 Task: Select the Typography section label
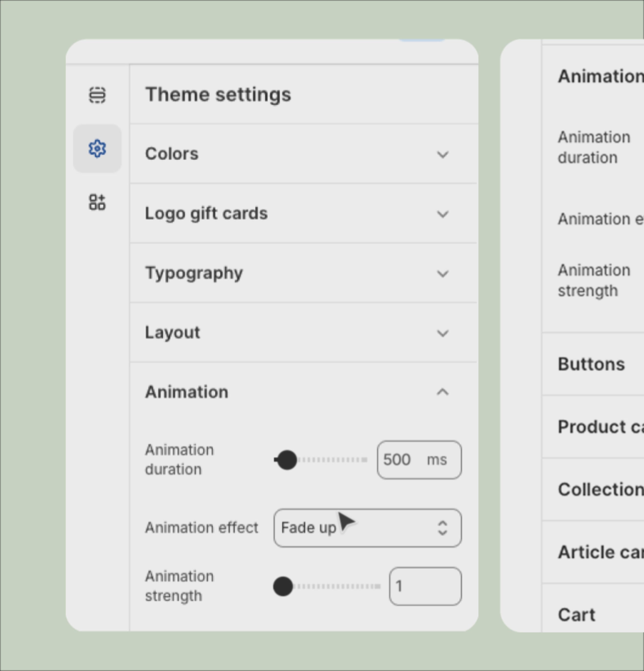(194, 273)
